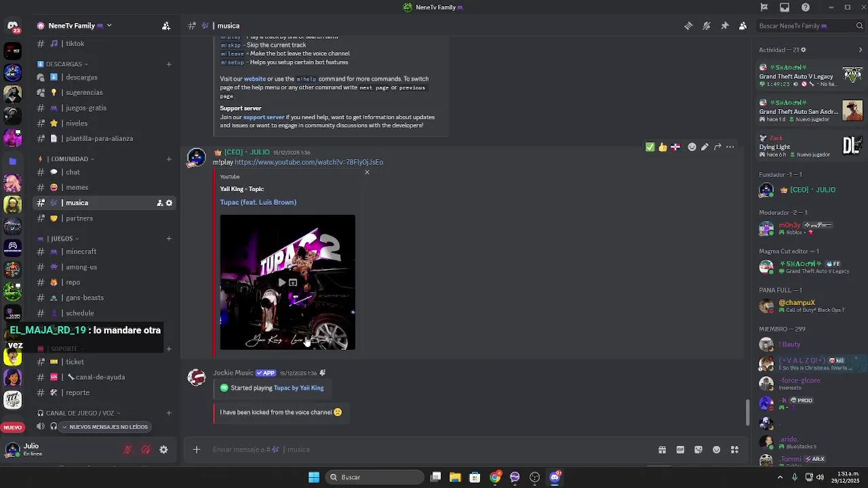
Task: Open the Dying Light activity card
Action: (x=811, y=146)
